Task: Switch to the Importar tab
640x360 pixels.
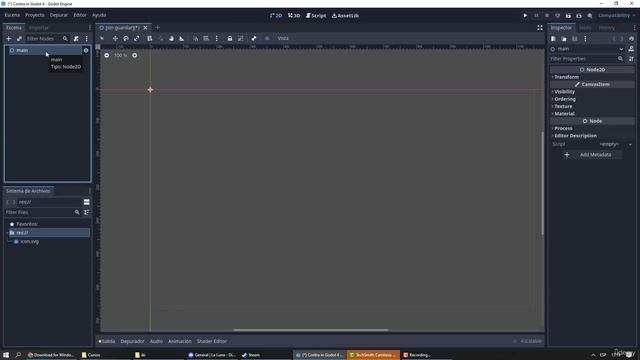Action: (39, 28)
